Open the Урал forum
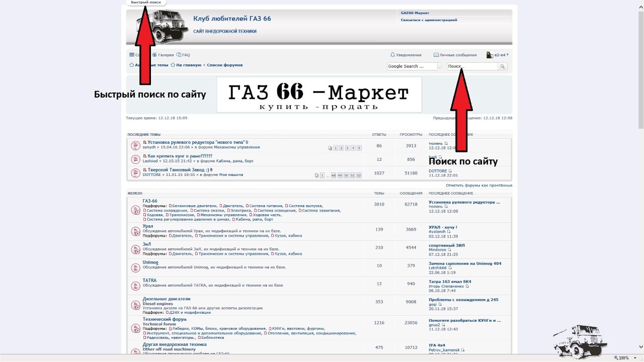Screen dimensions: 644x362 click(x=148, y=226)
